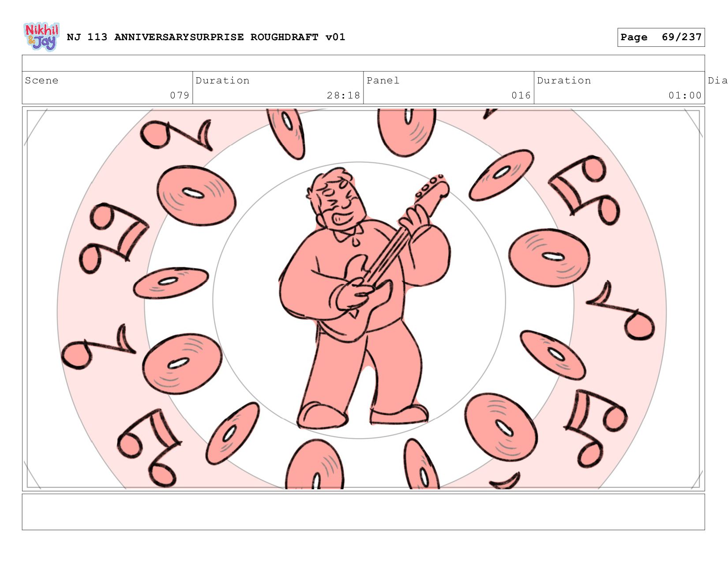Click the vinyl disc left of guitarist's head
The image size is (728, 563).
(196, 195)
